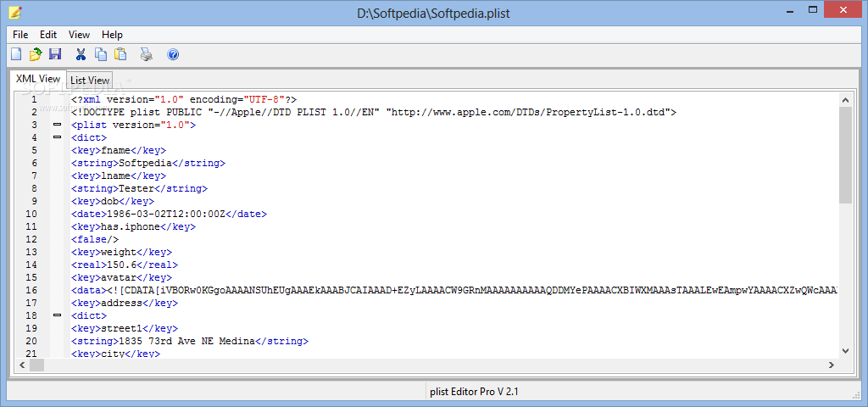This screenshot has width=868, height=407.
Task: Close the plist Editor window
Action: pos(845,9)
